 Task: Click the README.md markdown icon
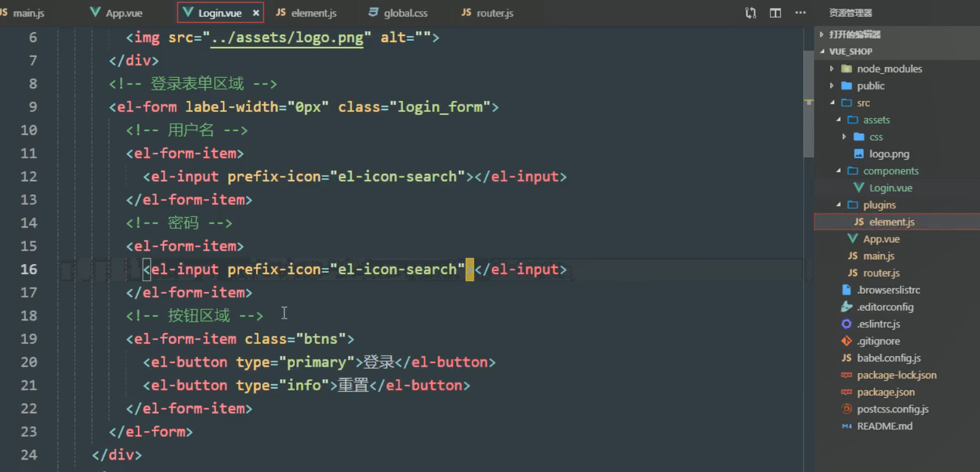pyautogui.click(x=846, y=426)
